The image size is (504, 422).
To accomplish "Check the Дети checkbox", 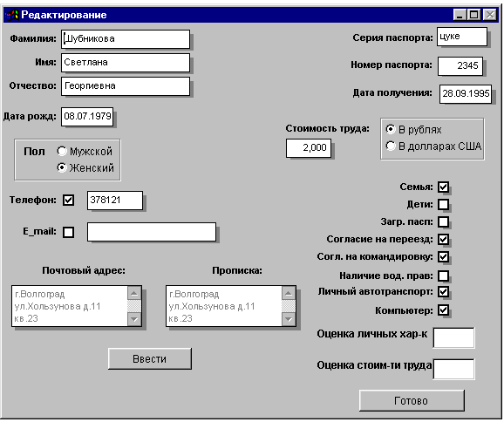I will pos(444,204).
